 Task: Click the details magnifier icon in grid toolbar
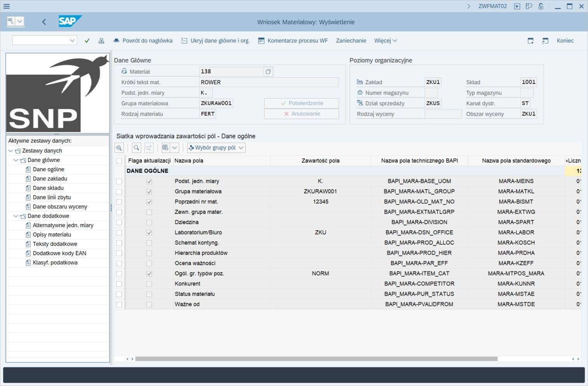coord(119,148)
